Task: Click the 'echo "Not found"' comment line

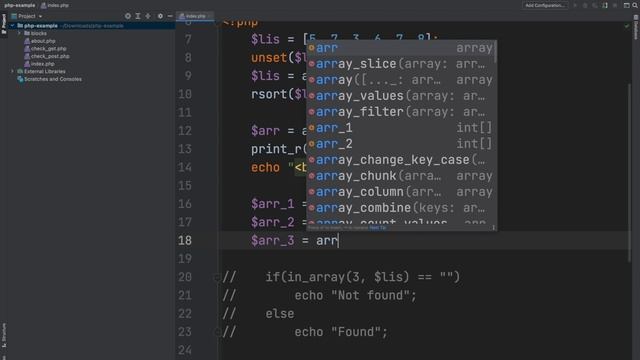Action: tap(355, 296)
